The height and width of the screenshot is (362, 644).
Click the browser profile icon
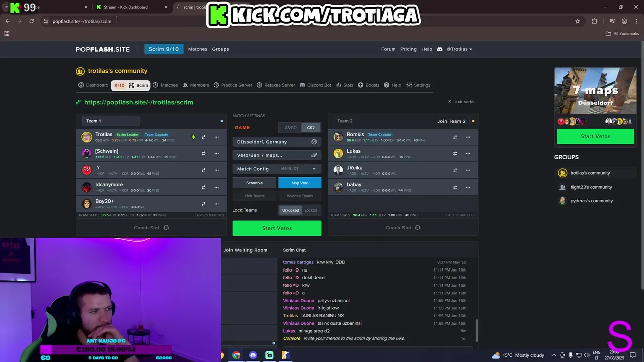[624, 21]
